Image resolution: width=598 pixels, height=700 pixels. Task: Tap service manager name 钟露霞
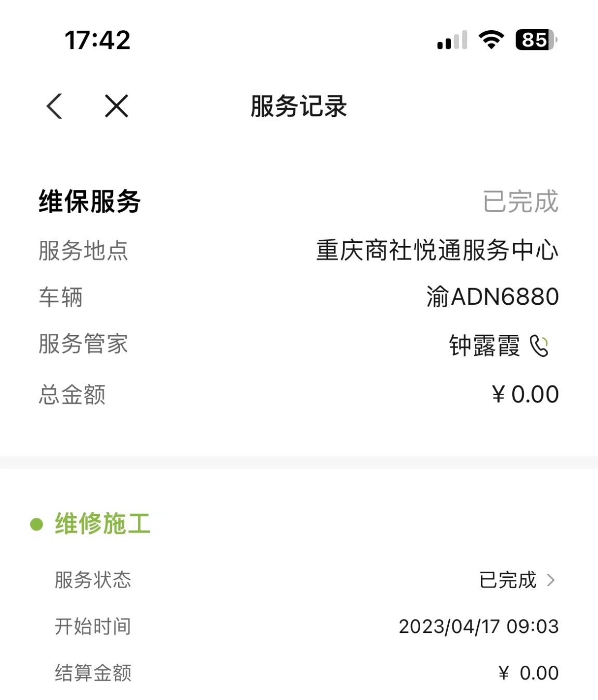point(485,346)
